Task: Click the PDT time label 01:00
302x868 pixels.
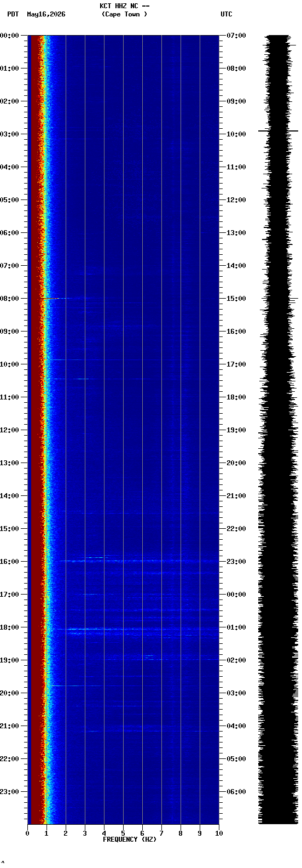Action: (x=10, y=68)
